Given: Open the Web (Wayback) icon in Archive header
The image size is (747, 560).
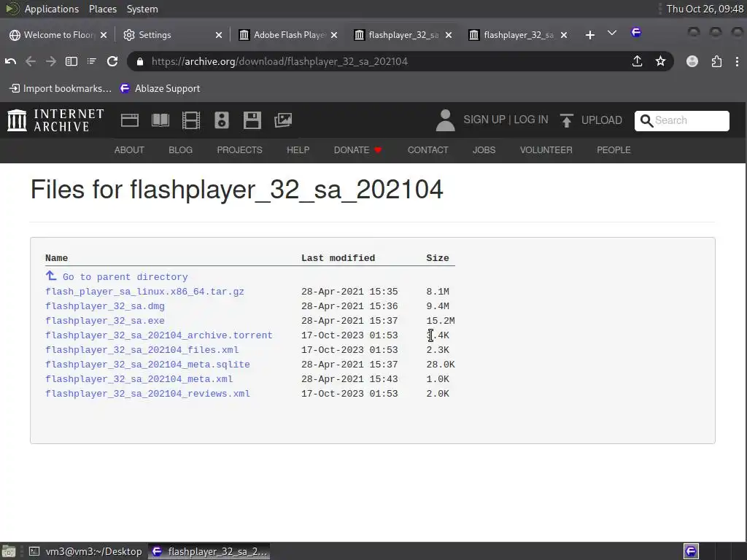Looking at the screenshot, I should pos(130,120).
